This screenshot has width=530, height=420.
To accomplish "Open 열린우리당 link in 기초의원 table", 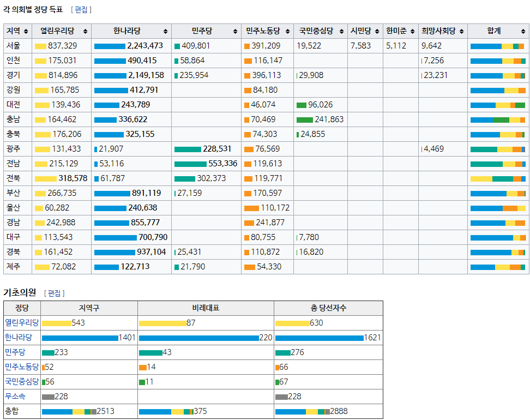I will pos(22,323).
